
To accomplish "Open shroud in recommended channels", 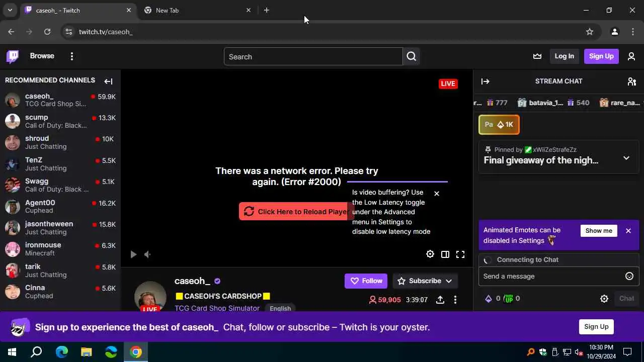I will 60,142.
